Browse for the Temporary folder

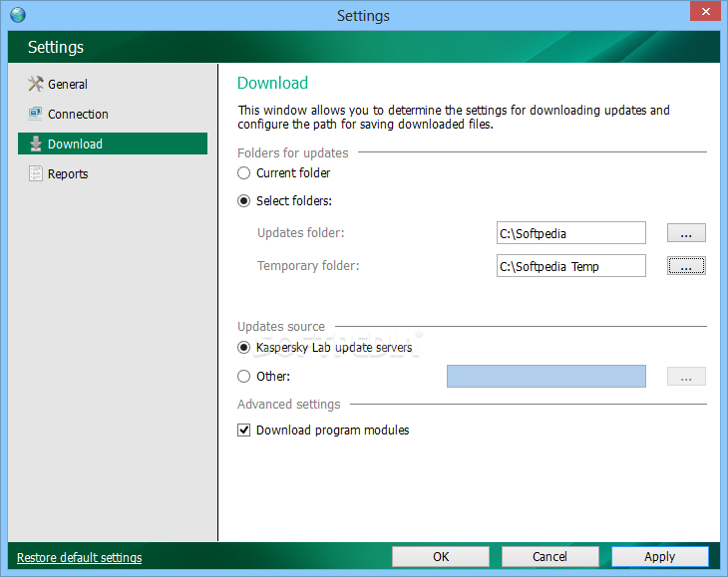click(686, 266)
